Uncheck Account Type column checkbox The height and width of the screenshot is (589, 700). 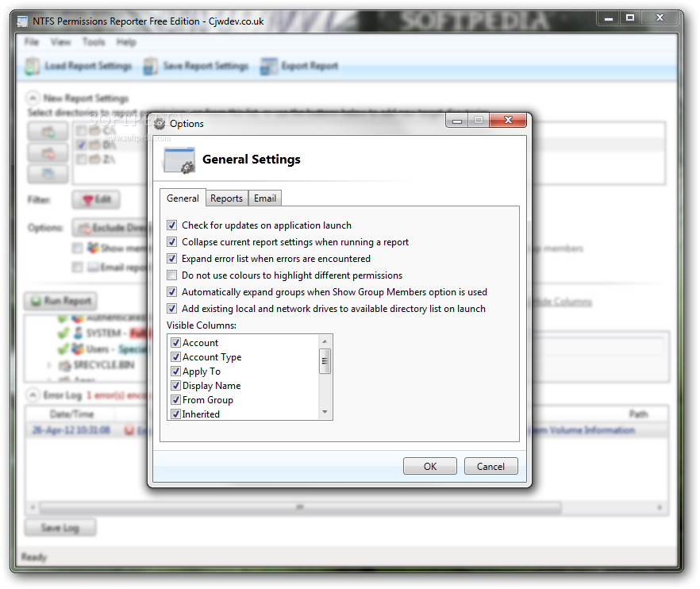click(x=176, y=357)
